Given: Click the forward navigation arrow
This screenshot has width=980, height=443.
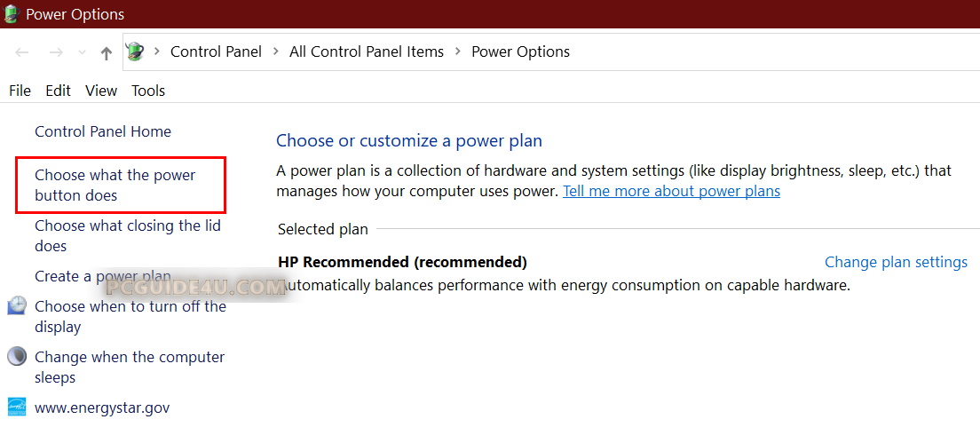Looking at the screenshot, I should click(x=55, y=52).
